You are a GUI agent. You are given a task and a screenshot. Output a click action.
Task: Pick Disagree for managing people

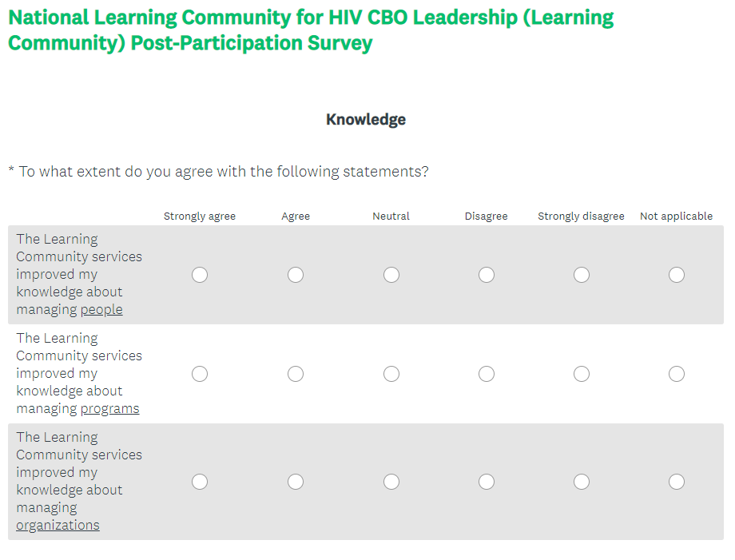[487, 275]
